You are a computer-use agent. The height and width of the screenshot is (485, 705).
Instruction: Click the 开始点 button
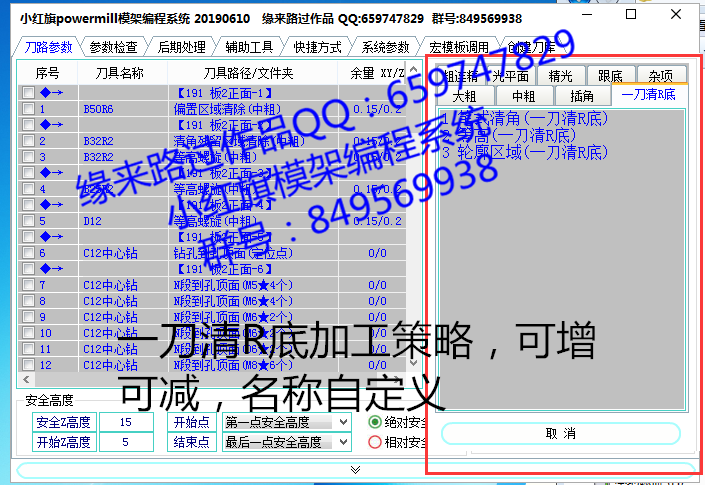click(192, 422)
